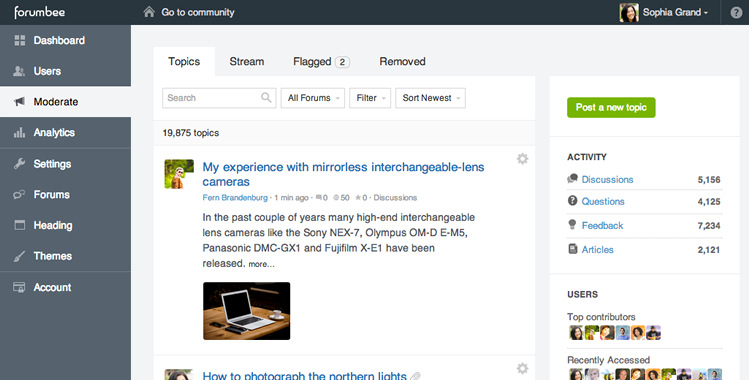Viewport: 749px width, 380px height.
Task: Open the Sort Newest dropdown
Action: click(430, 98)
